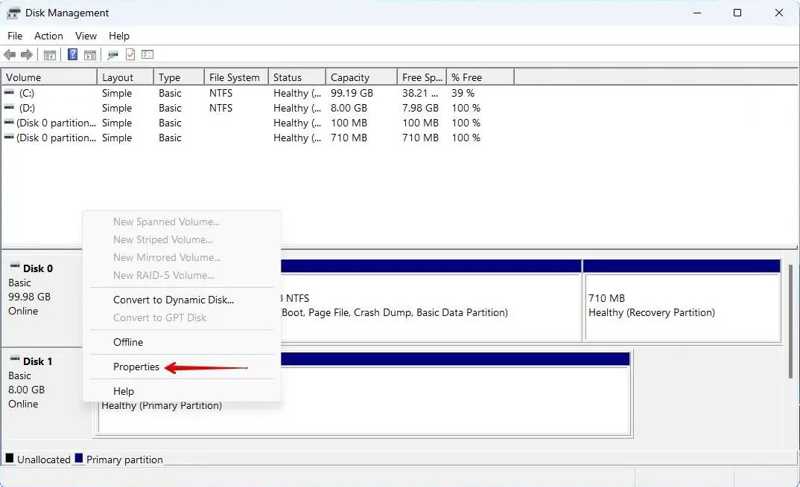Select Help in the context menu
This screenshot has width=800, height=487.
click(123, 391)
